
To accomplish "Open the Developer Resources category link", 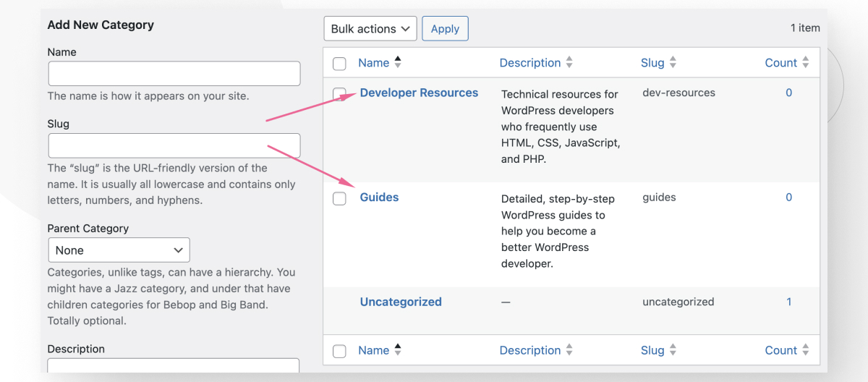I will (x=419, y=93).
